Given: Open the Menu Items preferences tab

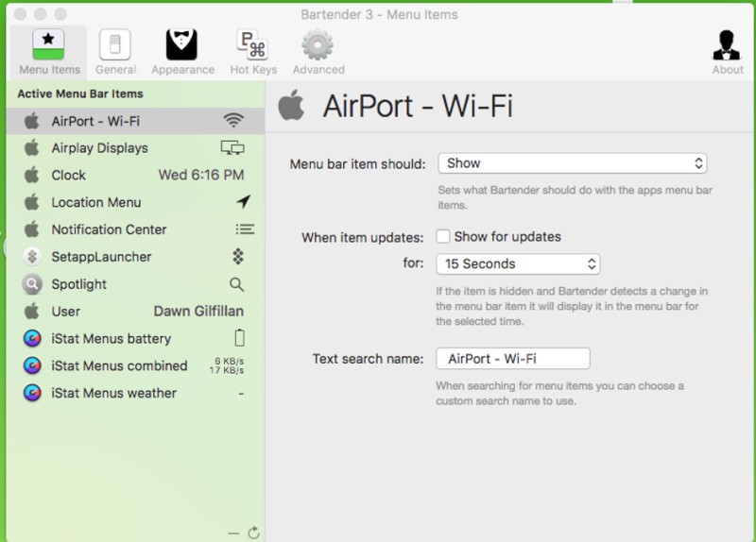Looking at the screenshot, I should pos(49,52).
